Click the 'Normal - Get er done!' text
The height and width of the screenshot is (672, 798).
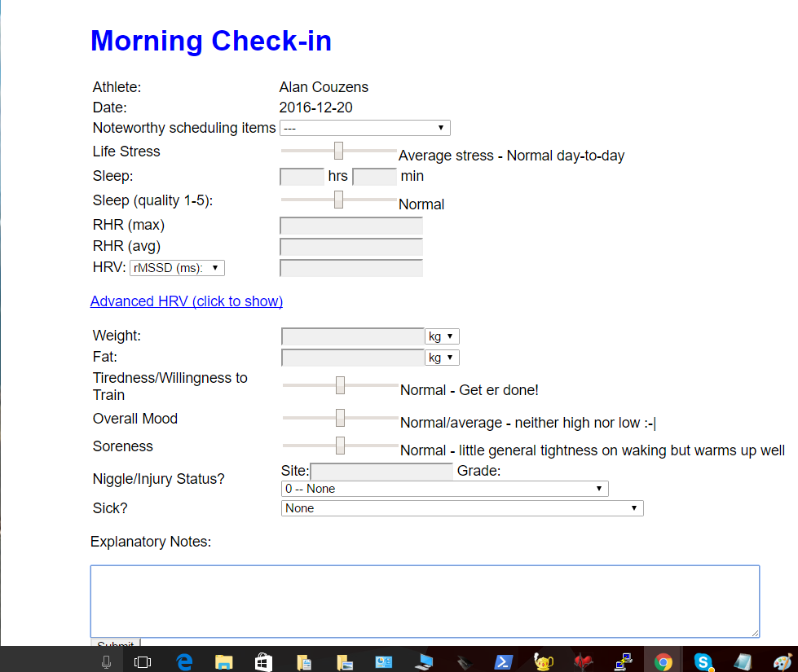coord(470,390)
